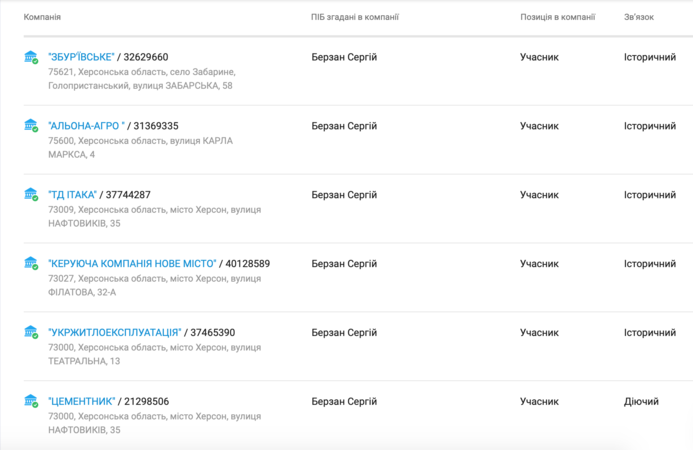Click the "Зв'язок" column header
The width and height of the screenshot is (693, 450).
(x=639, y=17)
